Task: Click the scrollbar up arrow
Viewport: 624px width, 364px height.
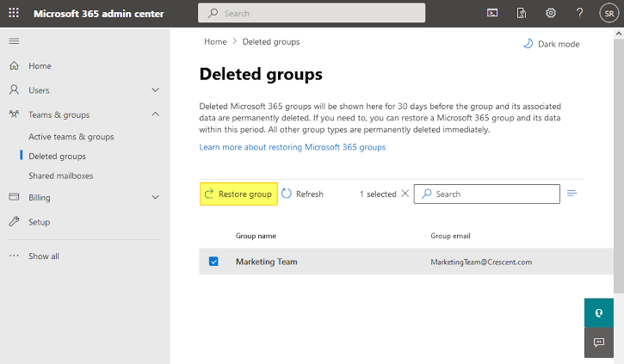Action: [x=619, y=34]
